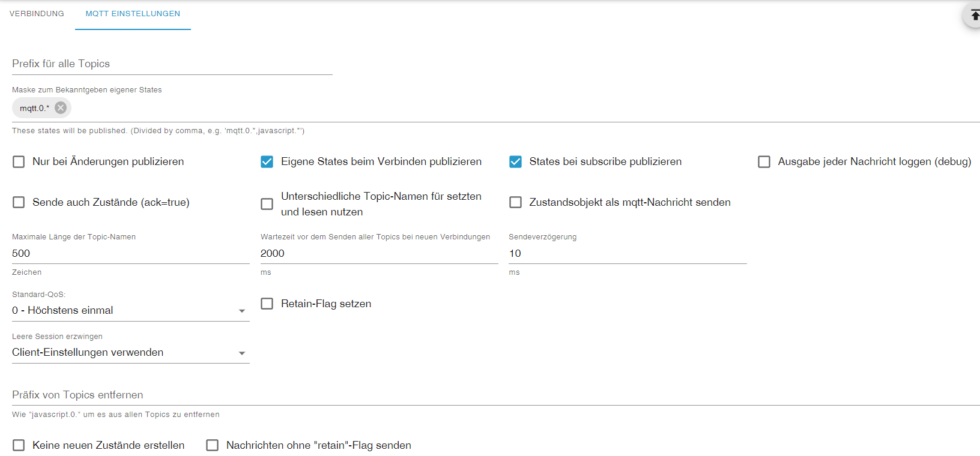Check Sende auch Zustände (ack=true)

(x=19, y=202)
